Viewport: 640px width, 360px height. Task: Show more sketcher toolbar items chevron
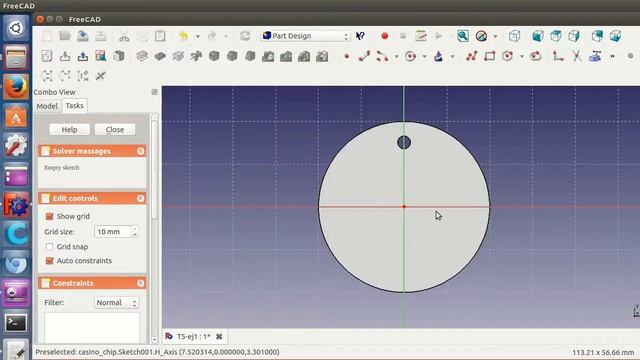[x=612, y=56]
